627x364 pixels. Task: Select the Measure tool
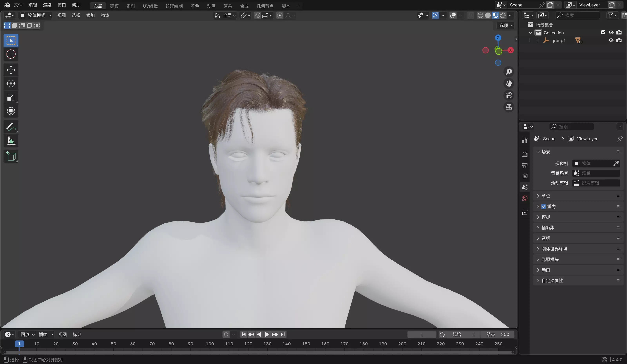pos(11,141)
